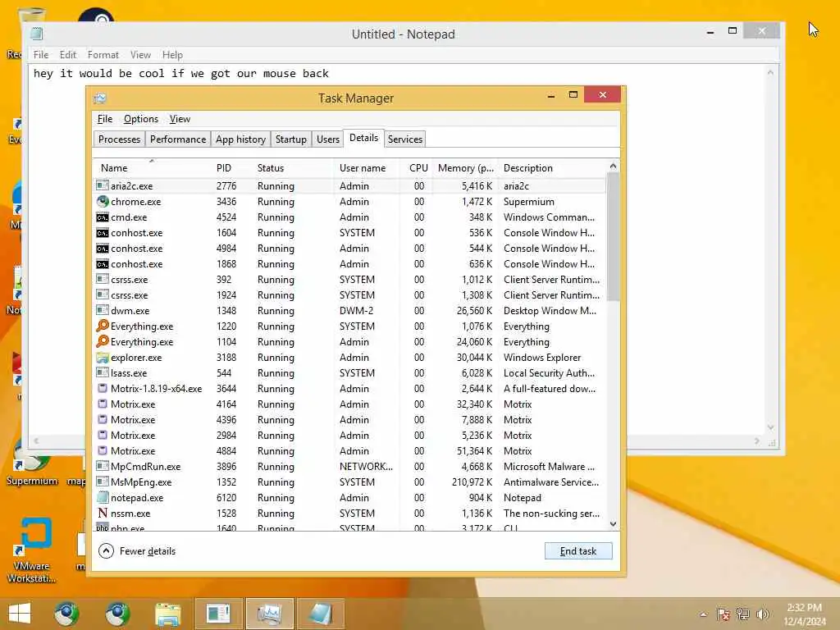840x630 pixels.
Task: Click the lsass.exe process icon
Action: click(103, 372)
